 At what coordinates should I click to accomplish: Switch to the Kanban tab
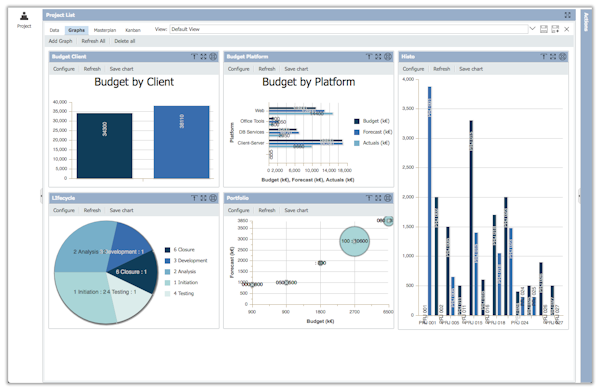coord(133,30)
